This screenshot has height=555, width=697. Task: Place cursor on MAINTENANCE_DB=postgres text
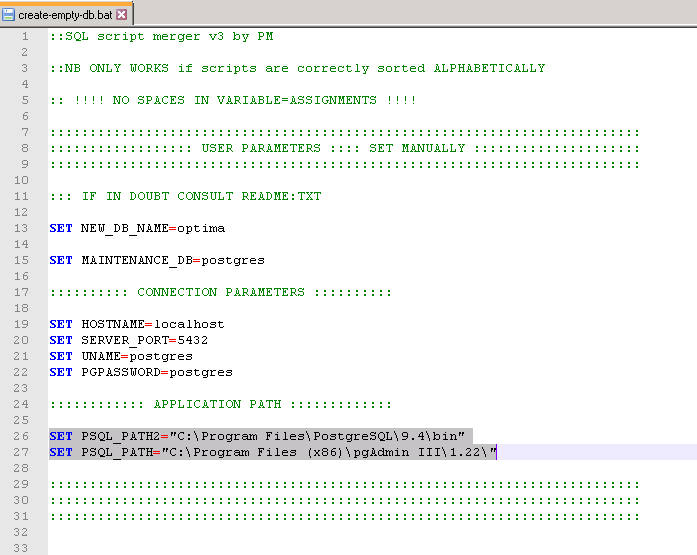click(172, 260)
